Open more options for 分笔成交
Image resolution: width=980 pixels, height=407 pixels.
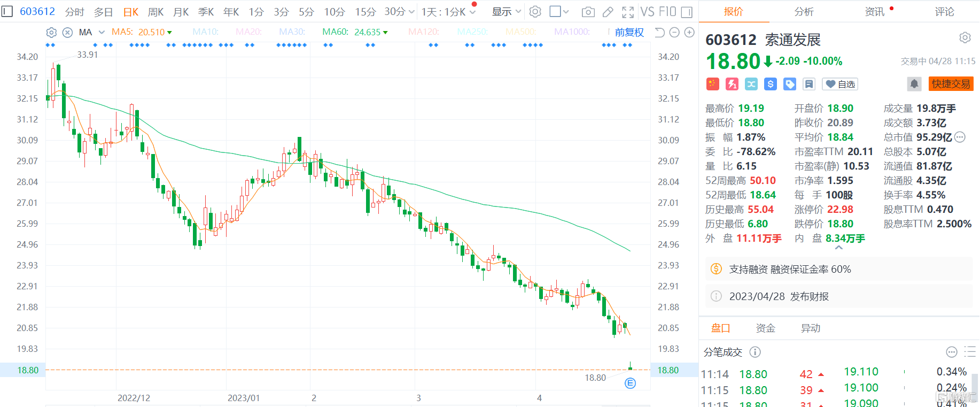pos(952,352)
